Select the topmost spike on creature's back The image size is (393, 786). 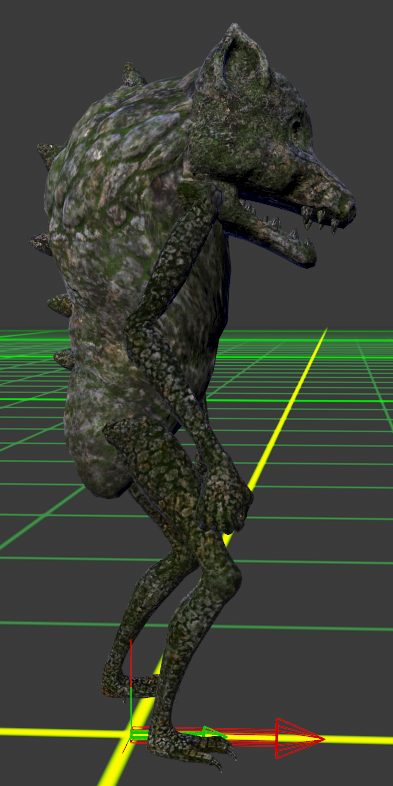click(x=132, y=74)
